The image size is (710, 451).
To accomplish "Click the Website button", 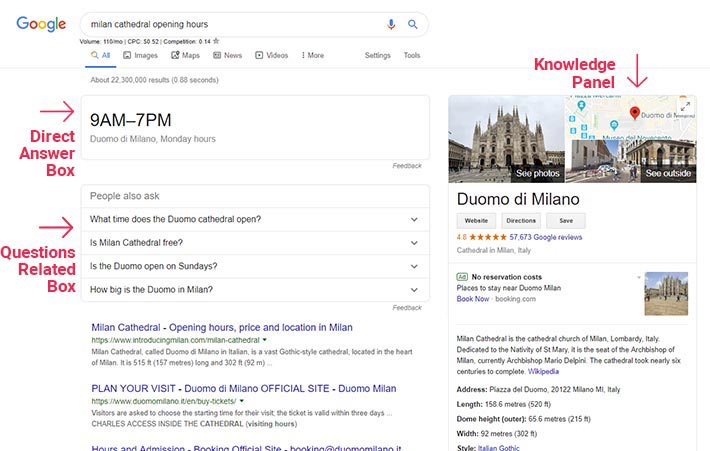I will [476, 221].
